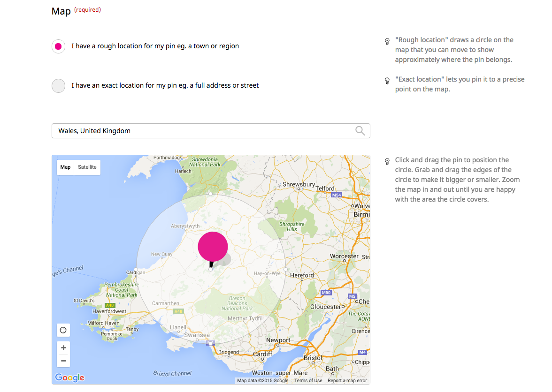Select the pink location pin on the map
The height and width of the screenshot is (392, 552).
213,246
